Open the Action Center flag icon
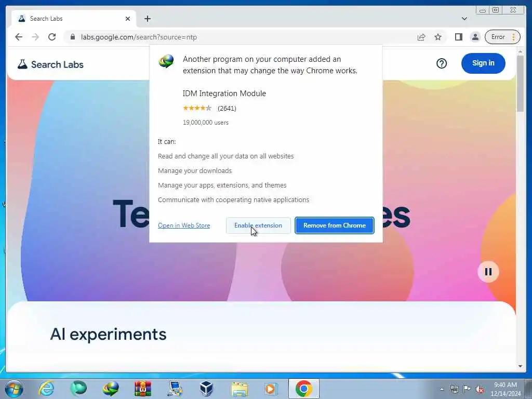The image size is (532, 399). click(467, 390)
